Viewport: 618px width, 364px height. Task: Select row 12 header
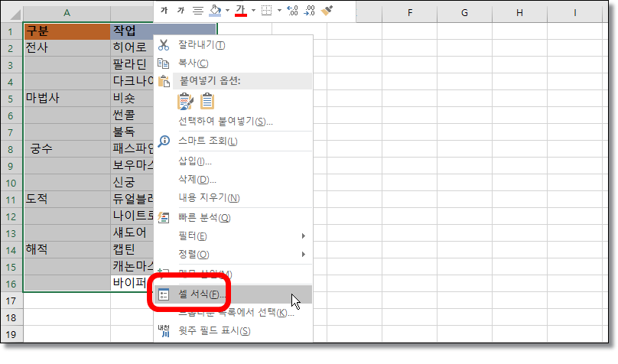point(11,216)
